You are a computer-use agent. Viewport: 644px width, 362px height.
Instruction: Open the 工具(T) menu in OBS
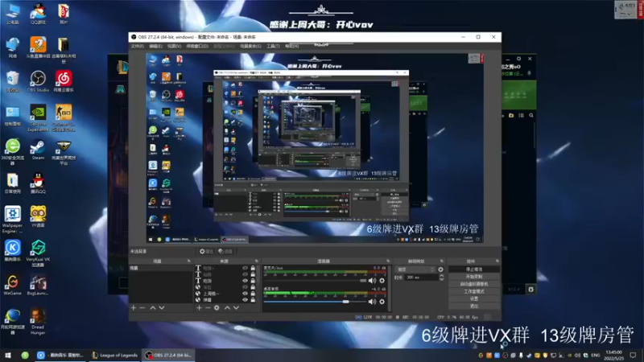pyautogui.click(x=273, y=46)
